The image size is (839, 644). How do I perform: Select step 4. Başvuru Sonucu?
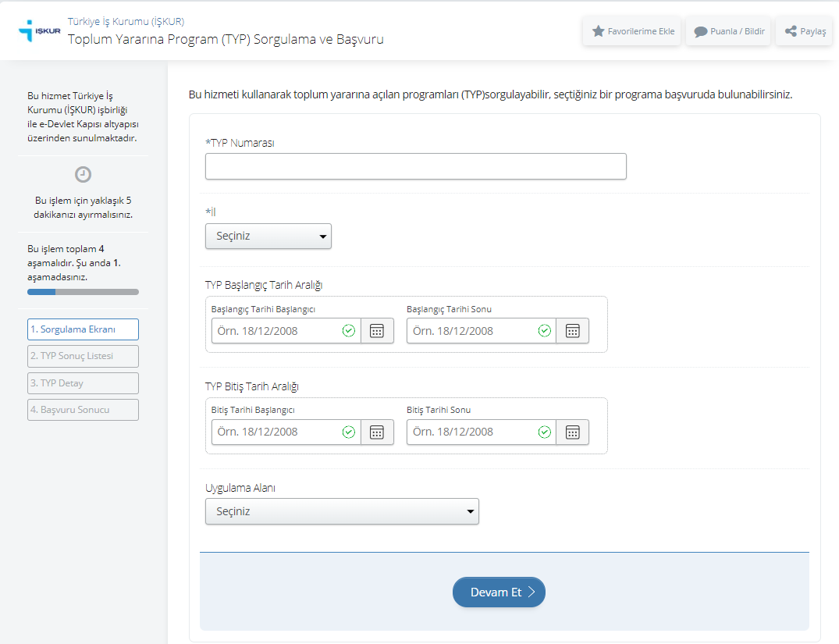coord(83,410)
